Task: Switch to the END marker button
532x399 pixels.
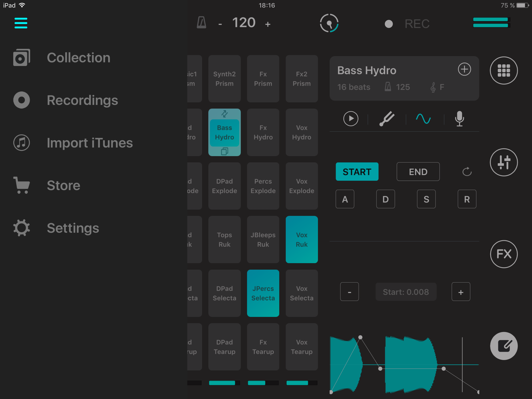Action: click(418, 172)
